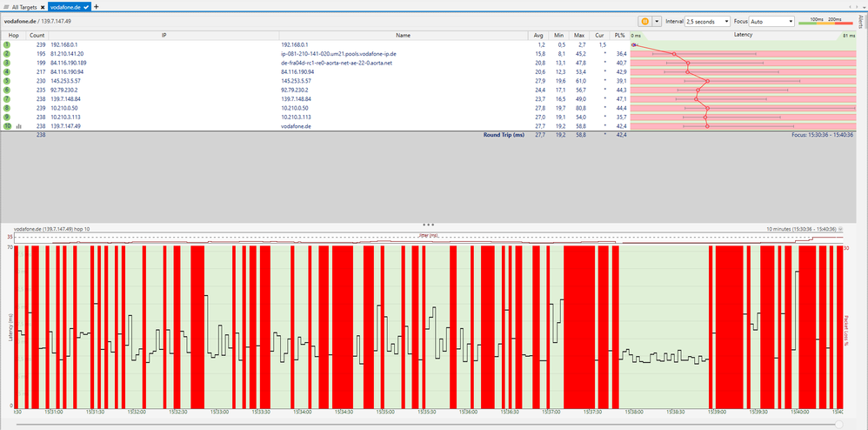Click the hop 8 green number icon
868x430 pixels.
click(7, 108)
